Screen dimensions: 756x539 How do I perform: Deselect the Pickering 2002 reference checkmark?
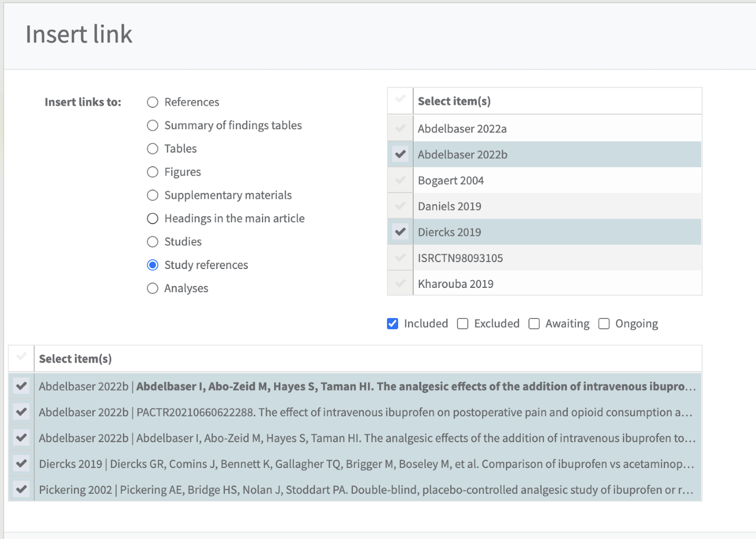tap(22, 489)
